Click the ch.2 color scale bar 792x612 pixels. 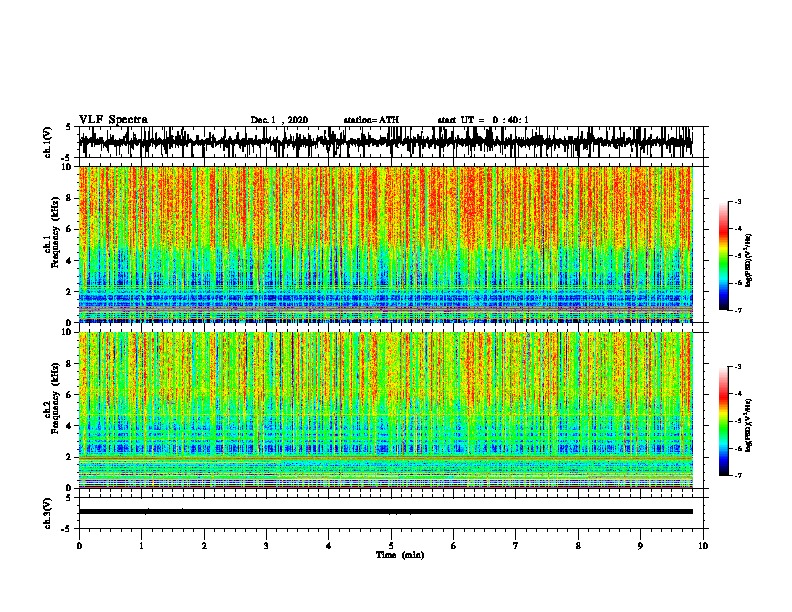724,421
